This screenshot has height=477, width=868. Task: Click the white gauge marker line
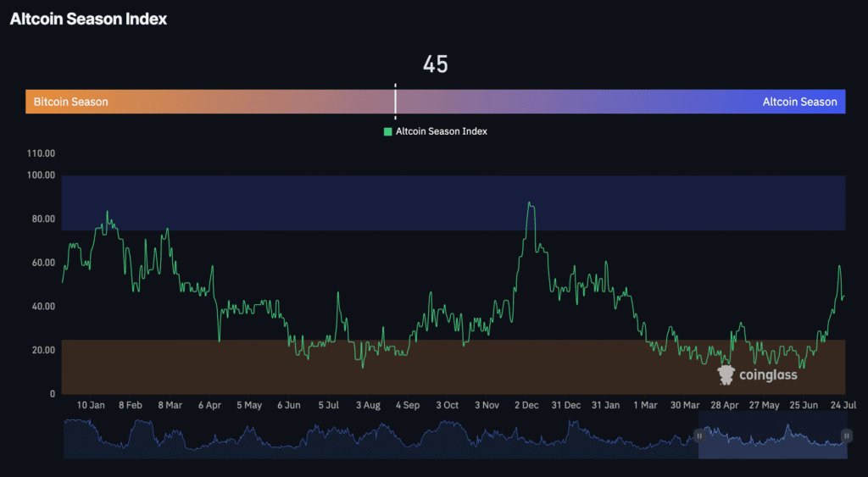pos(395,102)
